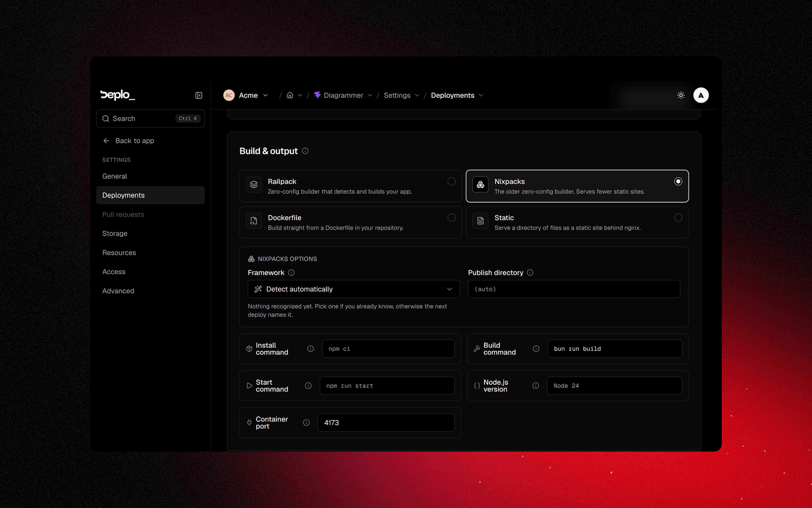The width and height of the screenshot is (812, 508).
Task: Go to Access settings
Action: (x=150, y=272)
